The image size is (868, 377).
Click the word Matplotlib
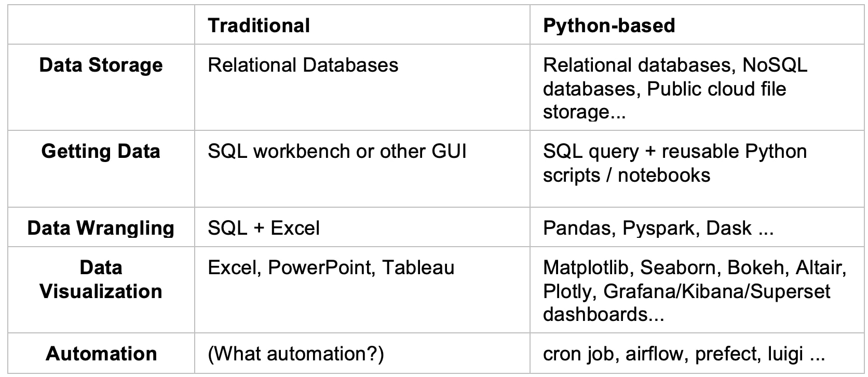click(586, 268)
